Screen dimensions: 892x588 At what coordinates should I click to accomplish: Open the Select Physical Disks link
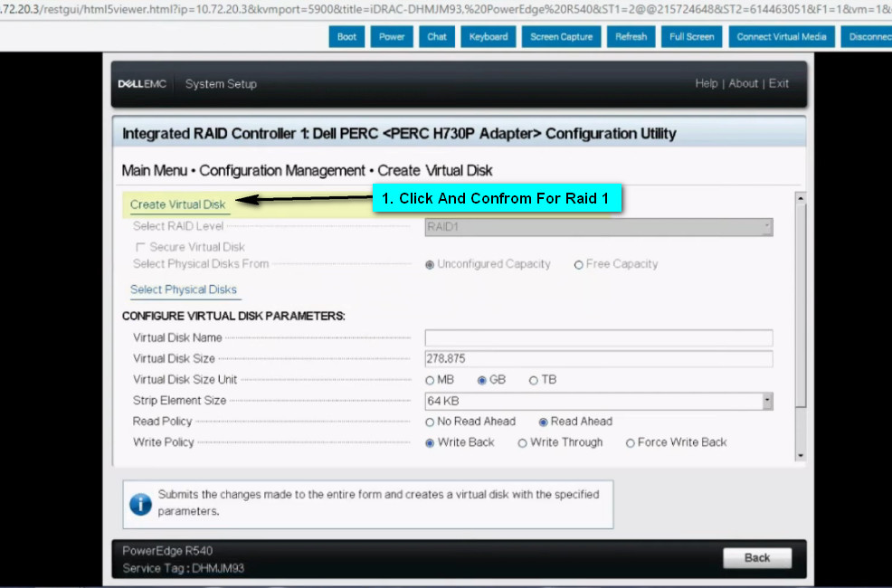(183, 289)
